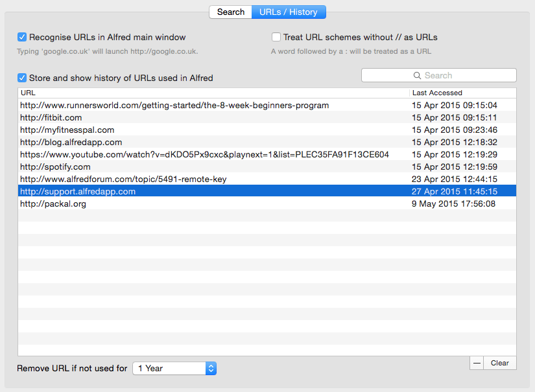Screen dimensions: 535x392
Task: Enable Treat URL schemes without // as URLs
Action: 276,38
